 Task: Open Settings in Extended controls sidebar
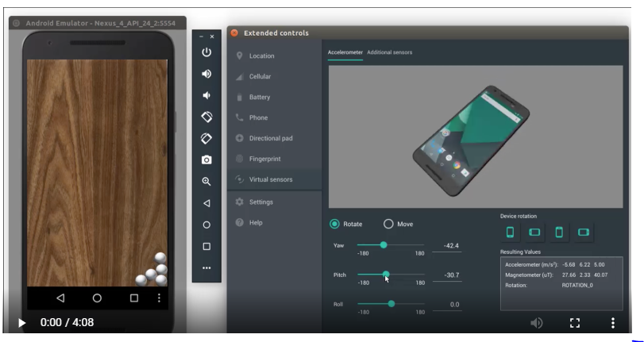(275, 202)
